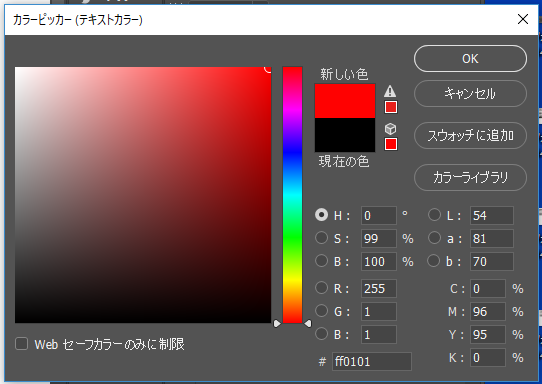Select the in-gamut color swatch below warning triangle

[391, 107]
